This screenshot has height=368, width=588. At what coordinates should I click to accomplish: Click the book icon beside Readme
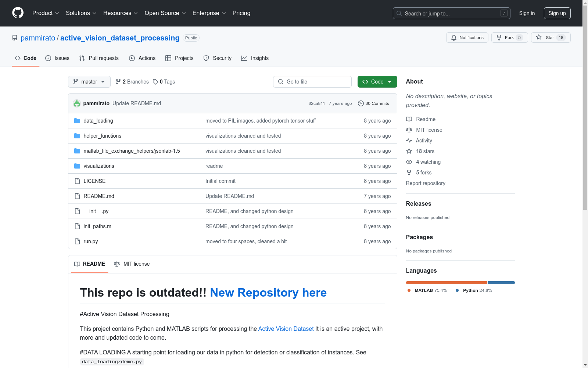click(409, 119)
